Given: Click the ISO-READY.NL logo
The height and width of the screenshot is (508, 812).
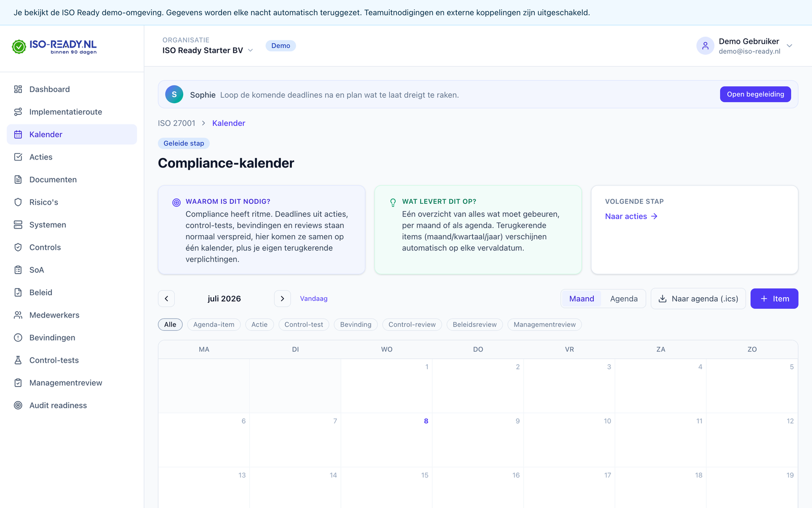Looking at the screenshot, I should tap(54, 47).
